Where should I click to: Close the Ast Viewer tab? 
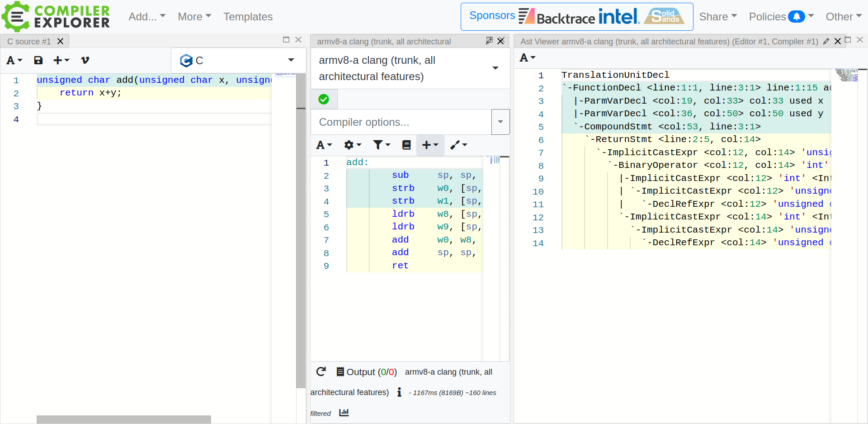coord(837,41)
